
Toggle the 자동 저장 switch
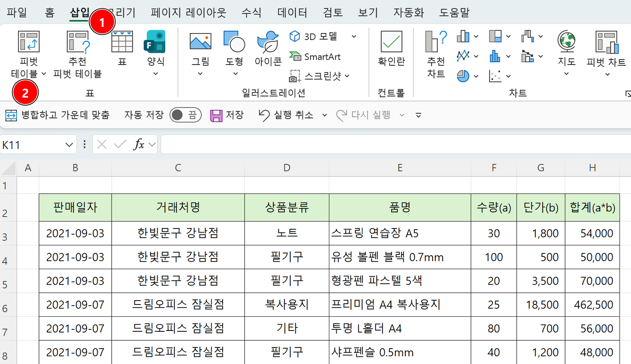tap(185, 115)
